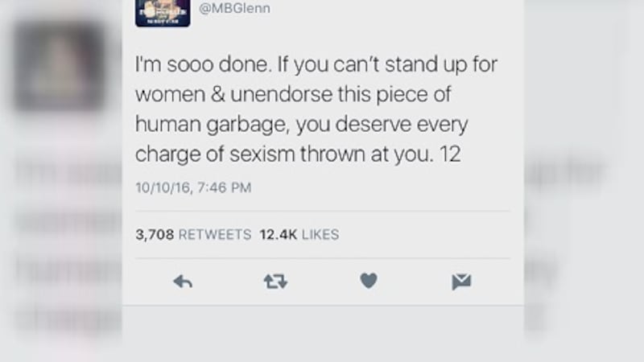
Task: Select the tweet text starting "I'm sooo done"
Action: tap(316, 109)
